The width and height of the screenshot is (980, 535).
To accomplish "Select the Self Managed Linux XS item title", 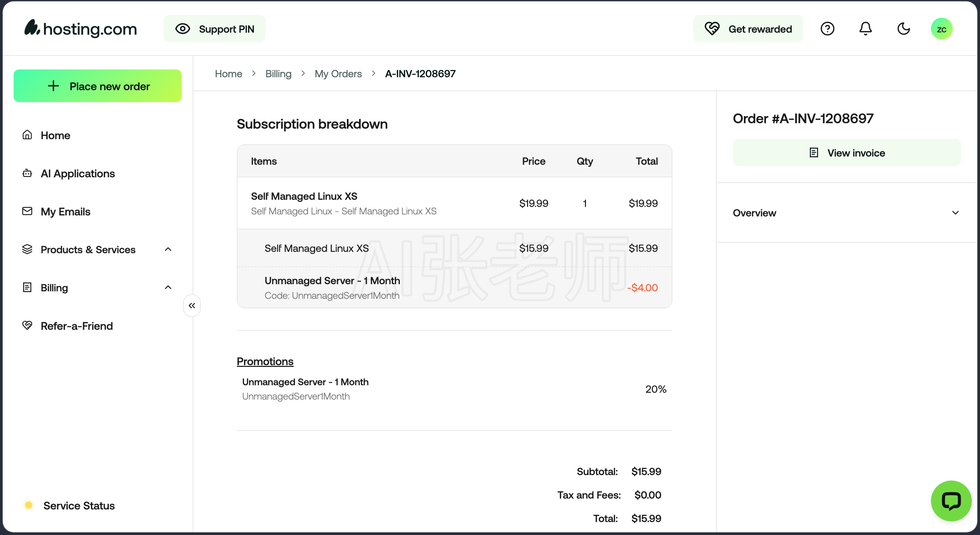I will [x=304, y=196].
